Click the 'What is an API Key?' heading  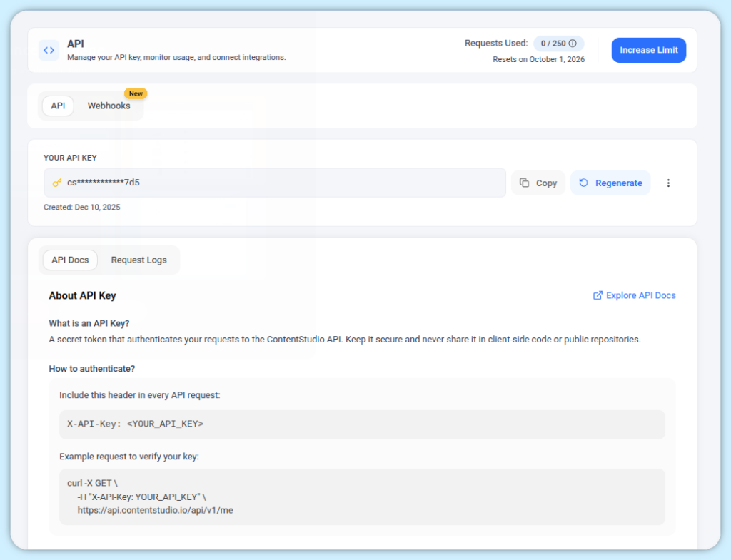[89, 323]
